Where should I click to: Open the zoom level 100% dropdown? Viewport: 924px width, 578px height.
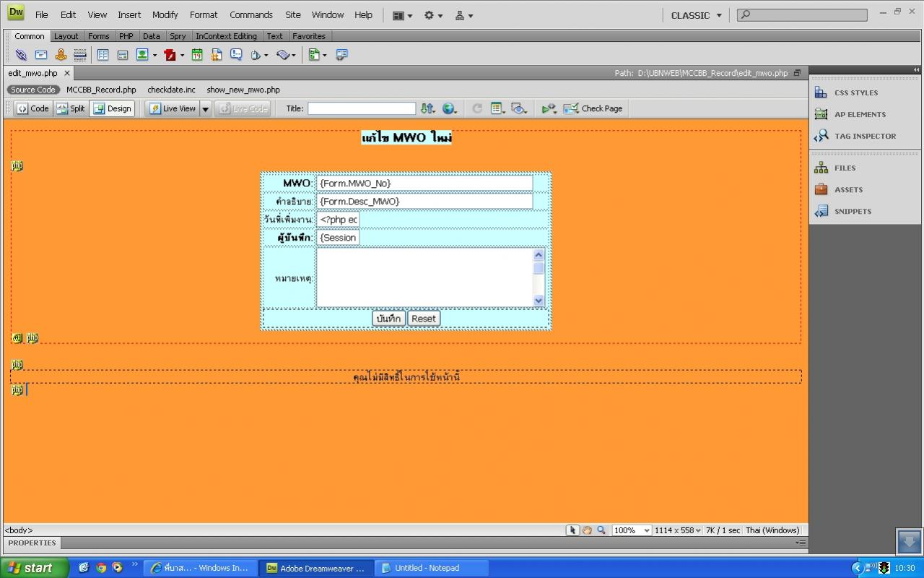tap(632, 530)
